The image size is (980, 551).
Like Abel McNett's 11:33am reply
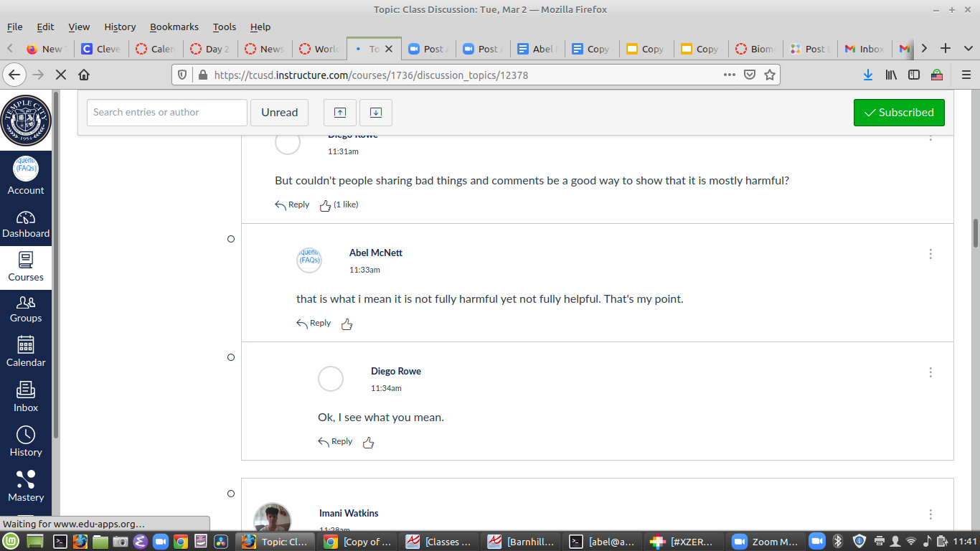pos(347,324)
